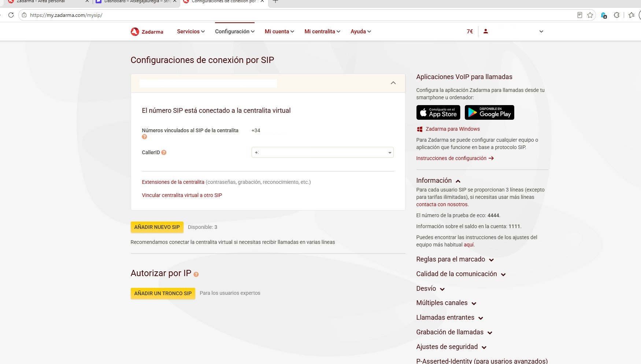Open the Configuración menu
This screenshot has width=641, height=364.
[235, 31]
